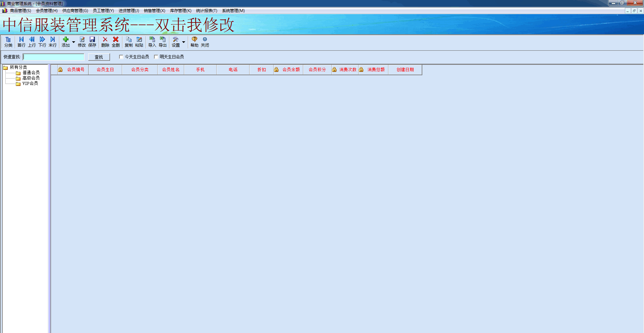The width and height of the screenshot is (644, 333).
Task: Click the 复制 copy icon
Action: coord(129,42)
